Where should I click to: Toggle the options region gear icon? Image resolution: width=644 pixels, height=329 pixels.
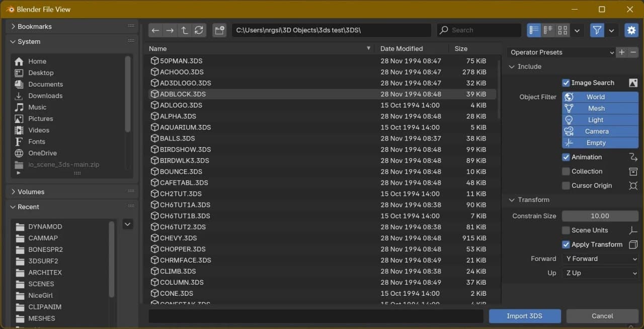pyautogui.click(x=631, y=30)
